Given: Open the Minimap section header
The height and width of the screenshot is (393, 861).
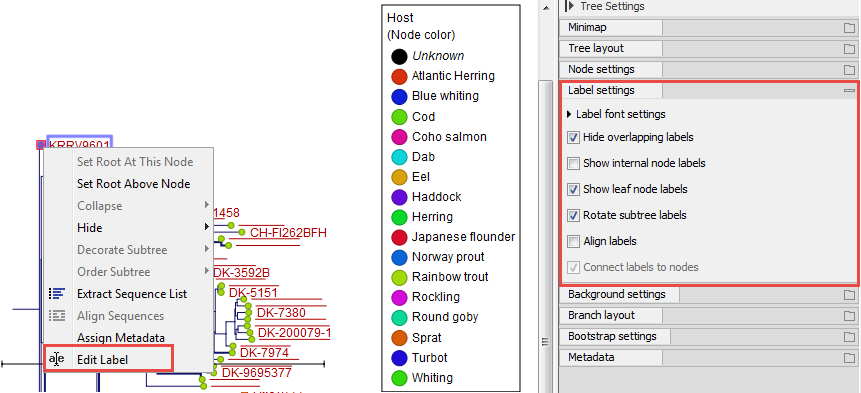Looking at the screenshot, I should point(611,27).
